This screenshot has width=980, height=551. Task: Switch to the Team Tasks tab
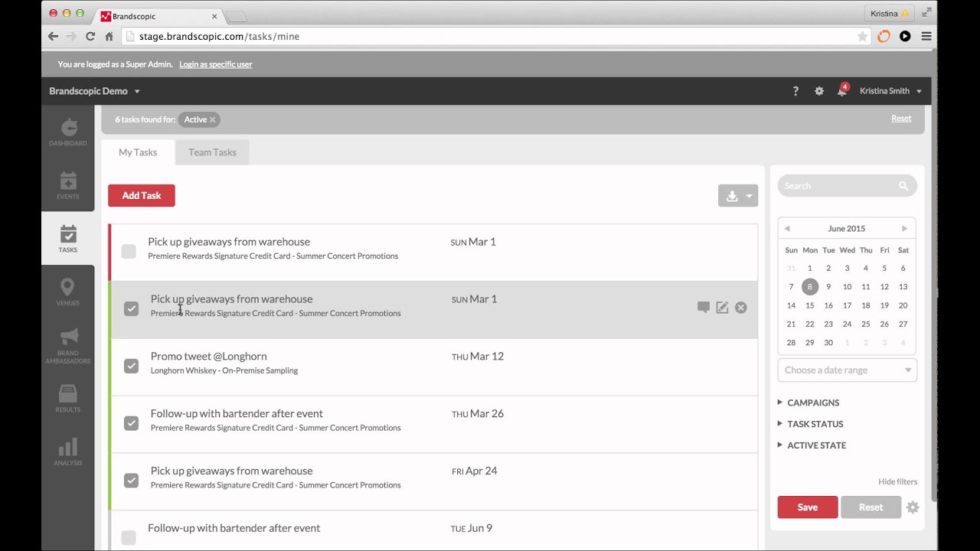point(212,152)
